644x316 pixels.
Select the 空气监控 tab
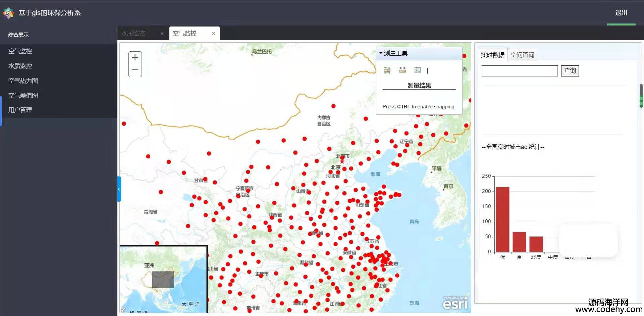coord(184,34)
